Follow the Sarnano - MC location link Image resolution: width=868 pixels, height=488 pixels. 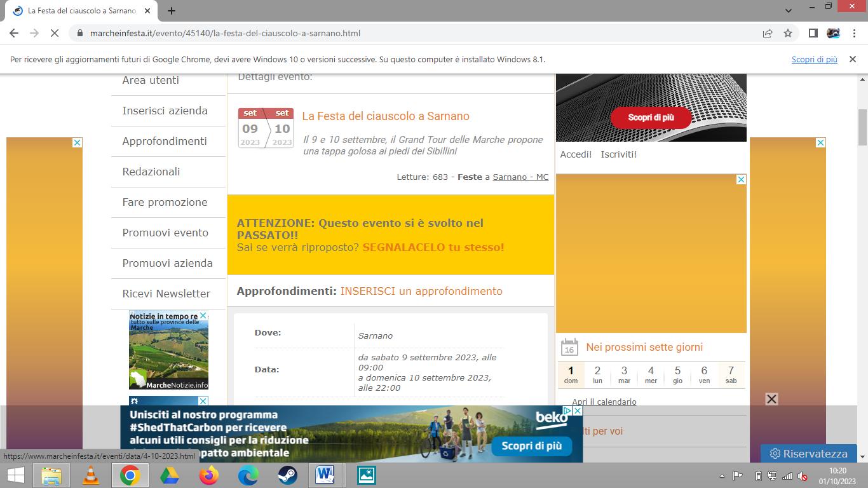[520, 177]
